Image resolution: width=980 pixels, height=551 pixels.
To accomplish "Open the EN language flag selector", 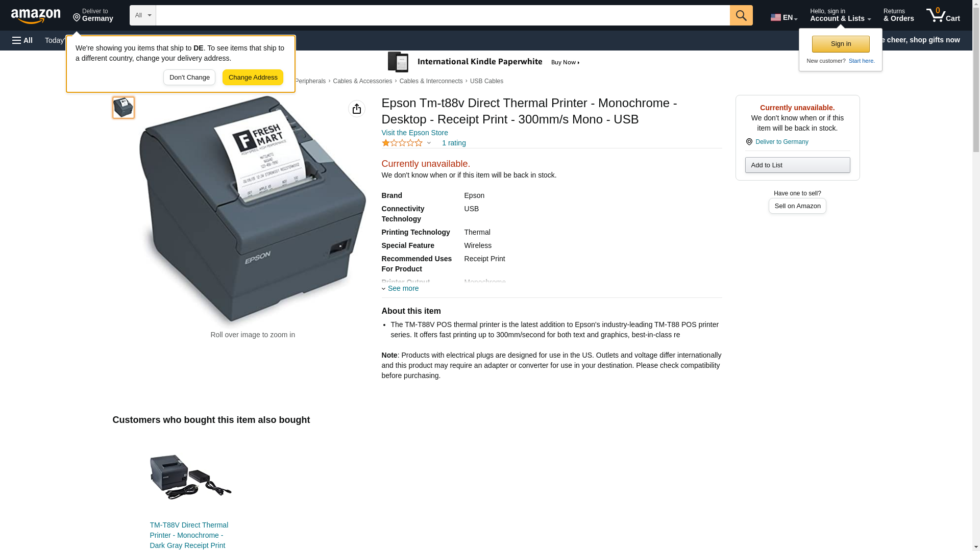I will click(784, 17).
